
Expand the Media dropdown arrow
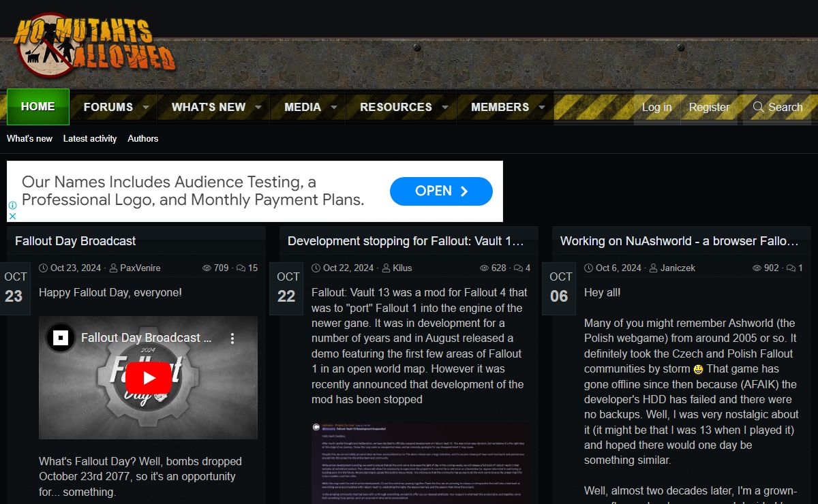click(334, 108)
